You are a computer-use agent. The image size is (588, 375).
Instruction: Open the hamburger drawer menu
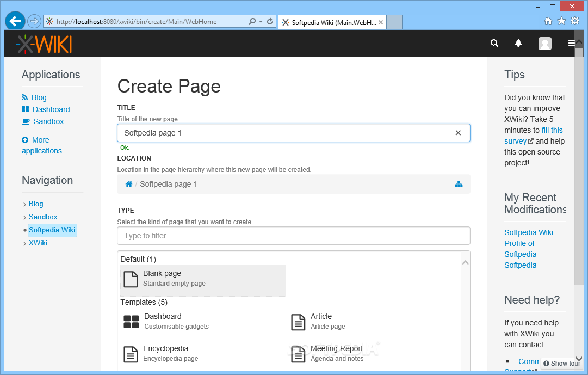click(571, 44)
